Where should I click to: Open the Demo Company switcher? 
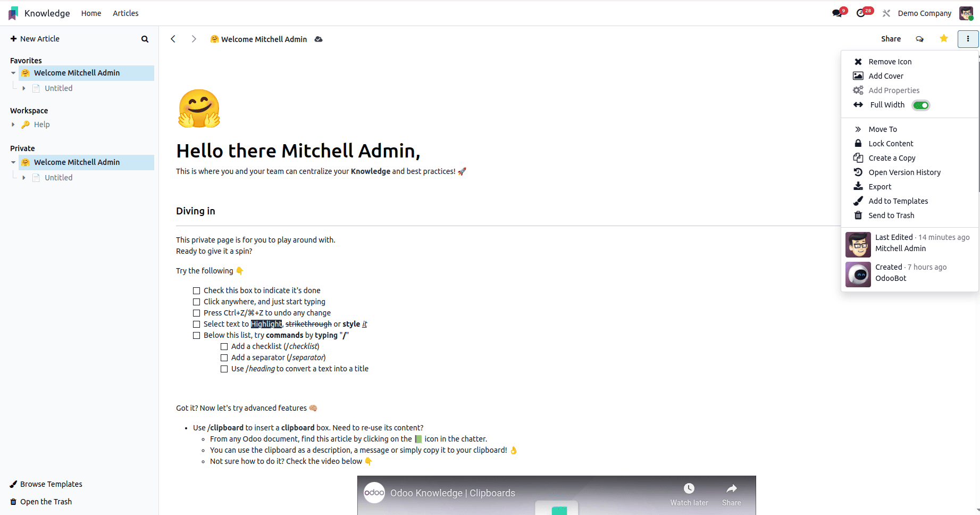coord(925,13)
